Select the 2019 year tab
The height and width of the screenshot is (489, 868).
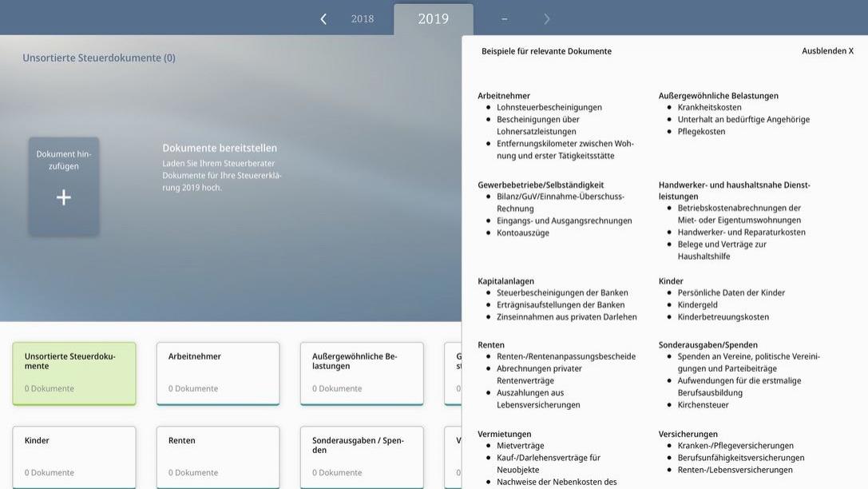(x=433, y=19)
